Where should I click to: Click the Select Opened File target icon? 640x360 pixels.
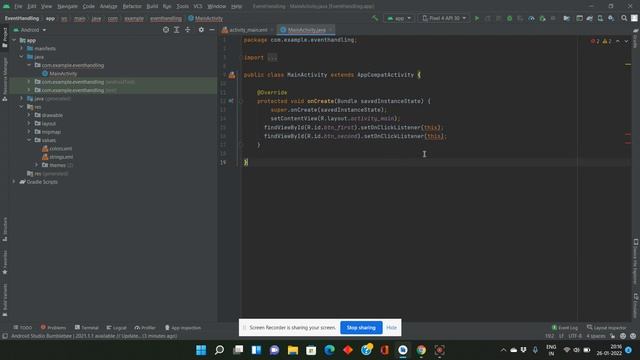(x=166, y=30)
